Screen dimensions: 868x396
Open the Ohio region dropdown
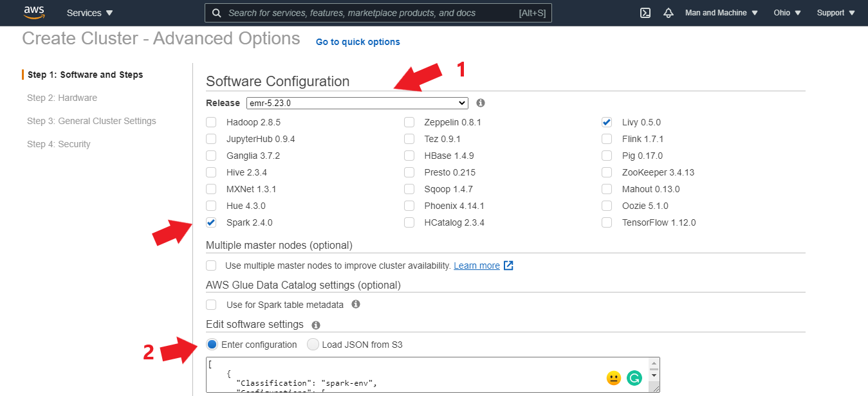point(787,13)
